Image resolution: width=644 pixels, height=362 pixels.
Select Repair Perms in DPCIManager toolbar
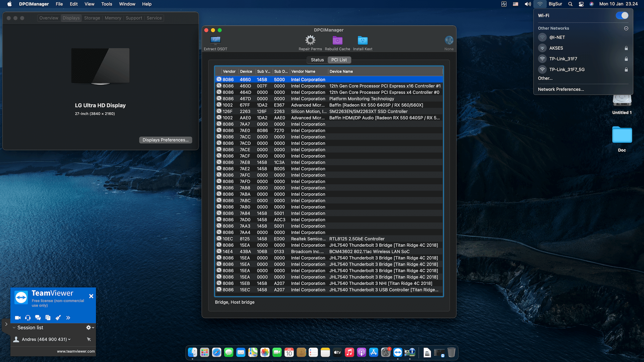point(310,41)
